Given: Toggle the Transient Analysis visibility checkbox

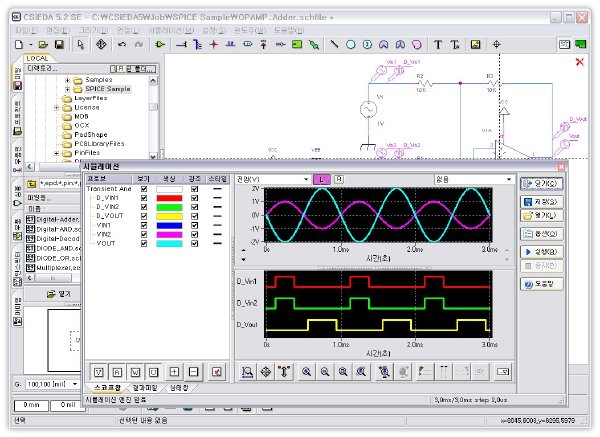Looking at the screenshot, I should [x=144, y=189].
